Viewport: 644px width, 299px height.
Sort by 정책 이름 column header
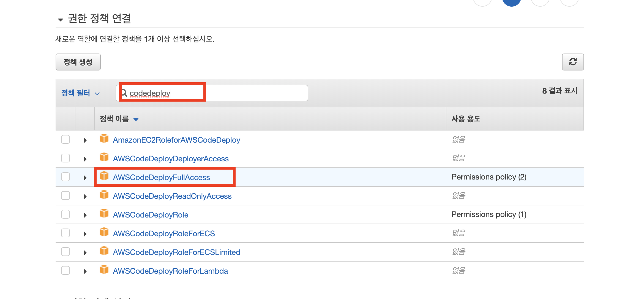pos(119,119)
